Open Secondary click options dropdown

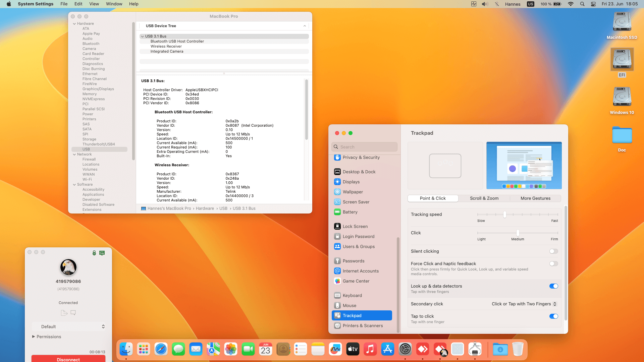click(524, 304)
